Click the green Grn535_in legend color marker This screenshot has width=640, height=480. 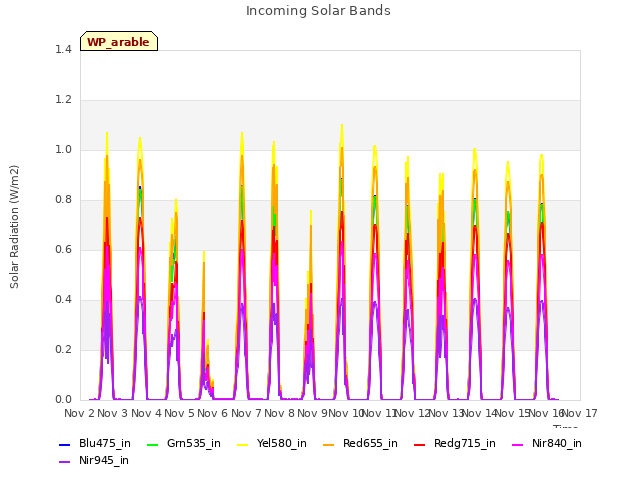click(x=152, y=444)
